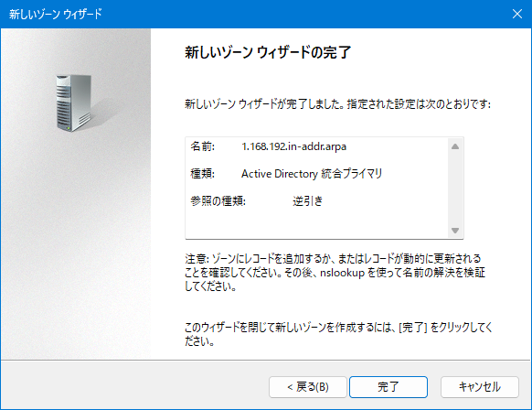This screenshot has height=410, width=532.
Task: Click the scrollbar track in settings summary
Action: click(x=455, y=189)
